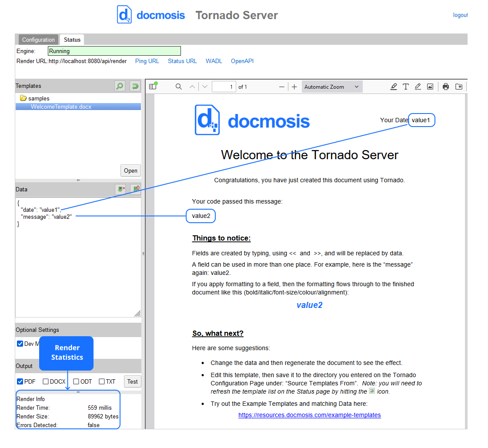Image resolution: width=488 pixels, height=448 pixels.
Task: Refresh the template list with the green arrow
Action: [x=135, y=86]
